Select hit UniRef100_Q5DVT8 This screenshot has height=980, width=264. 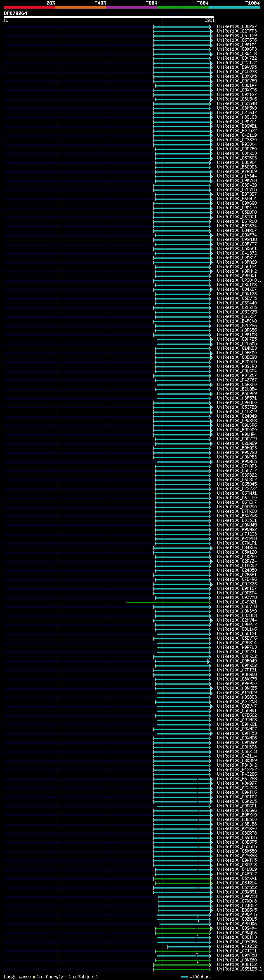pyautogui.click(x=237, y=607)
